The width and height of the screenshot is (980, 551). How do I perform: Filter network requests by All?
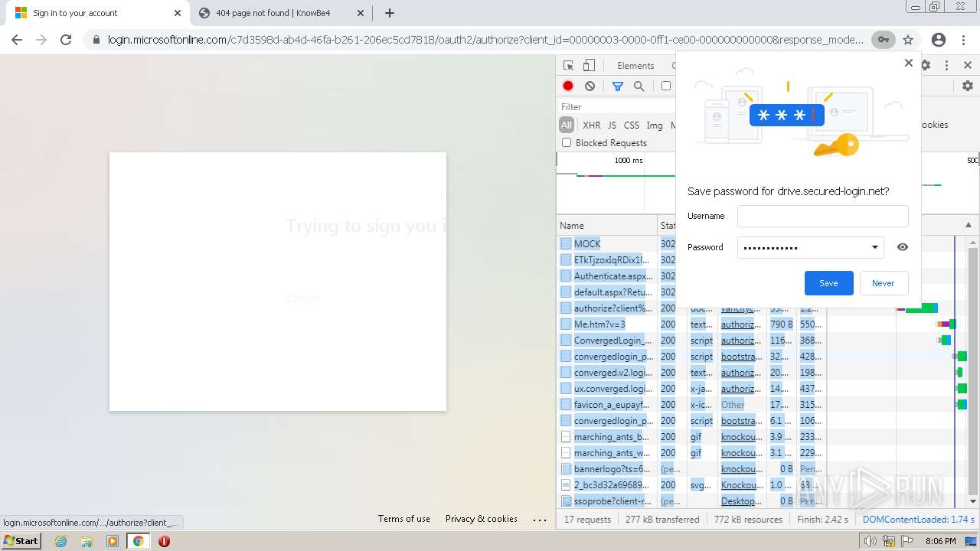click(x=567, y=125)
